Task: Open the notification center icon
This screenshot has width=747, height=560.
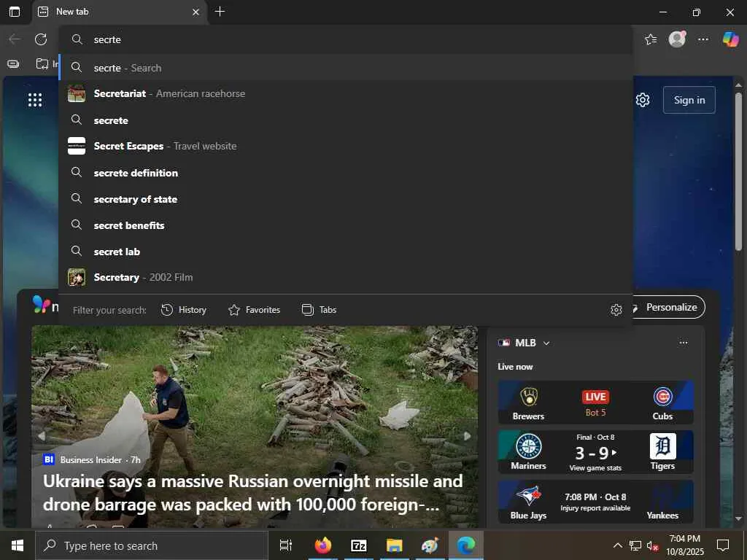Action: point(723,545)
